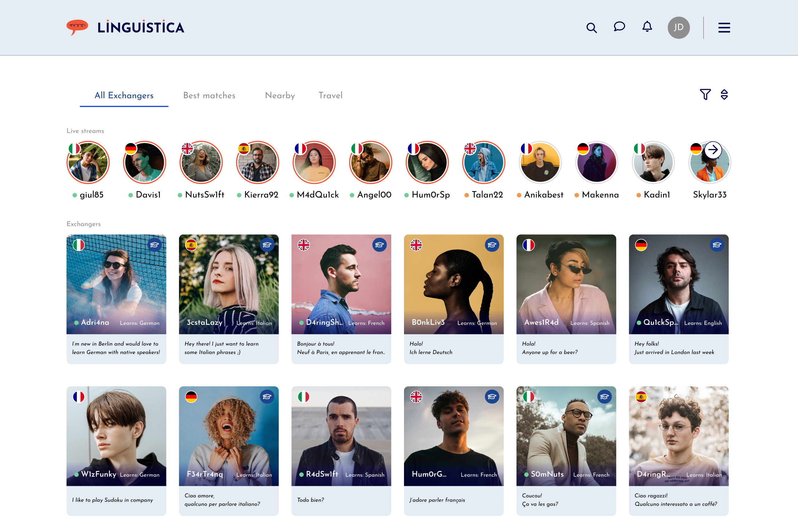The image size is (798, 532).
Task: Switch to Nearby tab
Action: [280, 96]
